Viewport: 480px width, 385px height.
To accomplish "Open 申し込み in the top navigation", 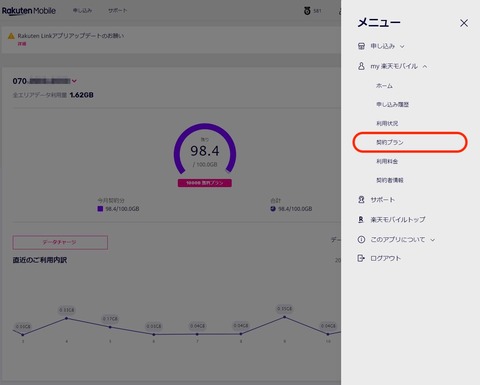I will point(82,10).
